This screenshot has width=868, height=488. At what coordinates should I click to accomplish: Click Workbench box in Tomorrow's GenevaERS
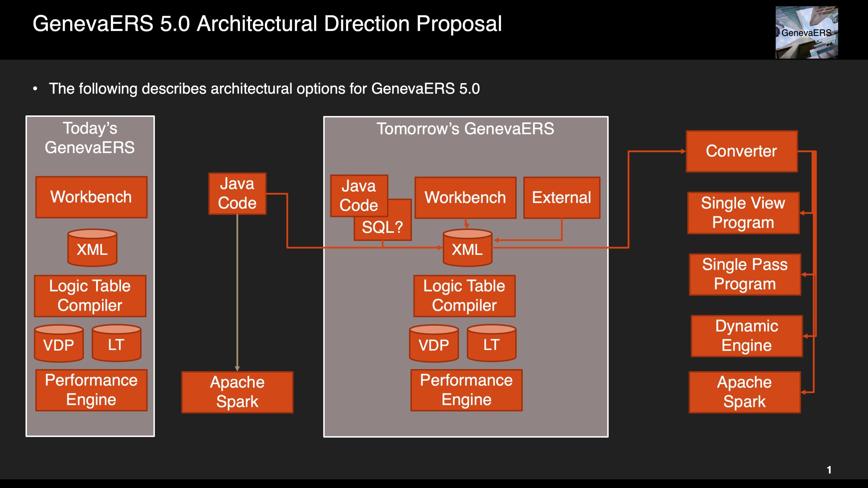[x=465, y=198]
